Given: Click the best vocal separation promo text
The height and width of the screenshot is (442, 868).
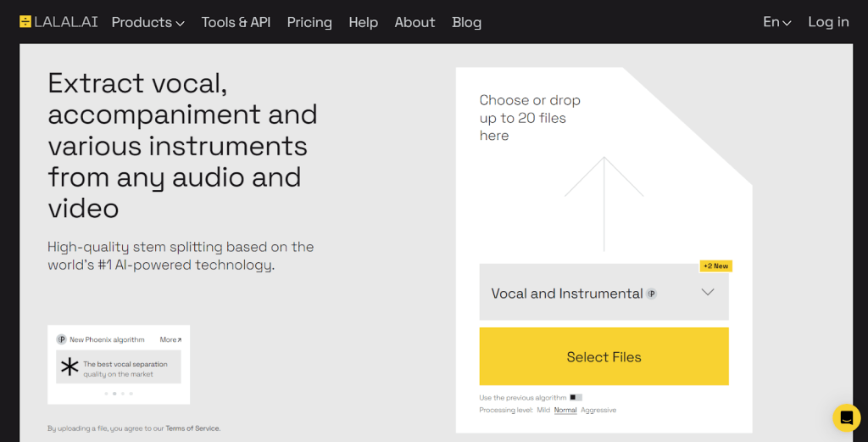Looking at the screenshot, I should pyautogui.click(x=125, y=369).
